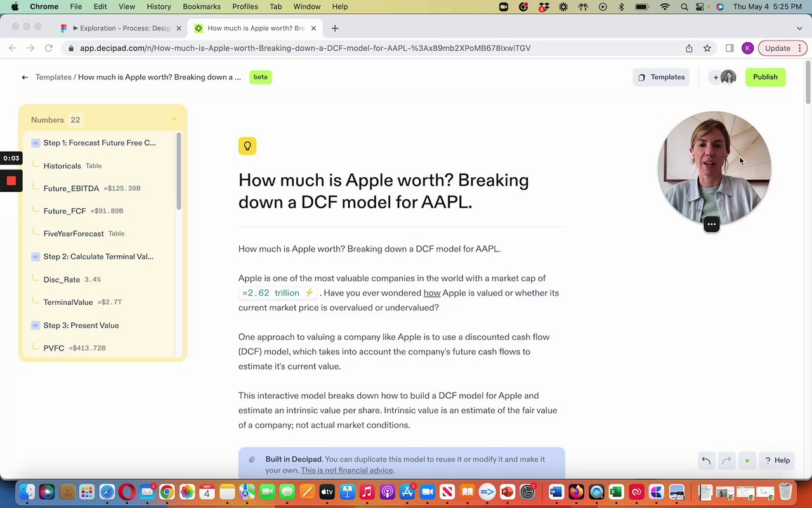Open the History menu
This screenshot has width=812, height=508.
159,6
